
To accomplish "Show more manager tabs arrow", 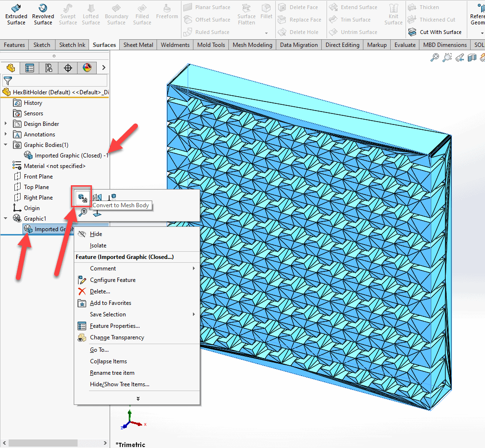I will (x=103, y=67).
